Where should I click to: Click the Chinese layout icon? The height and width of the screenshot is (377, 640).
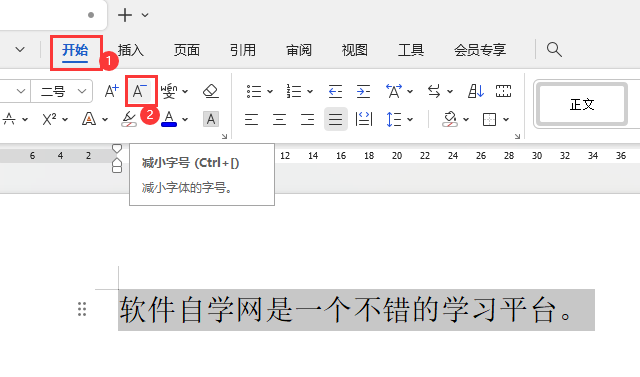394,91
